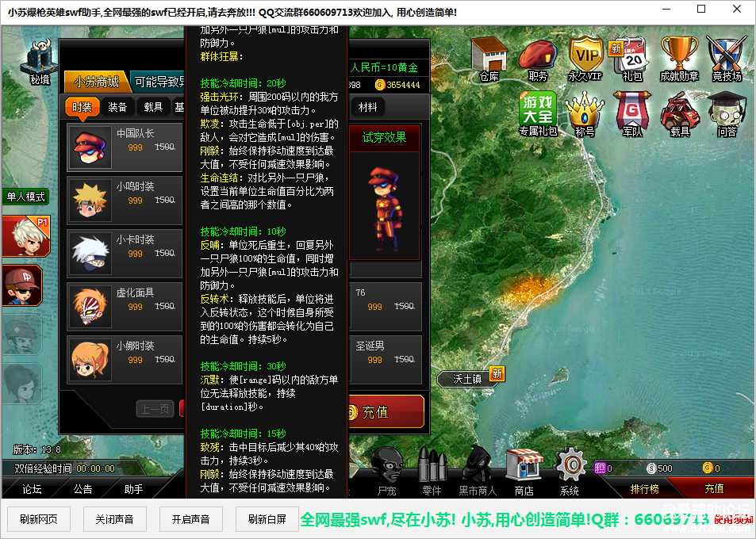Open the 商店 shop icon
The height and width of the screenshot is (539, 756).
pyautogui.click(x=524, y=471)
